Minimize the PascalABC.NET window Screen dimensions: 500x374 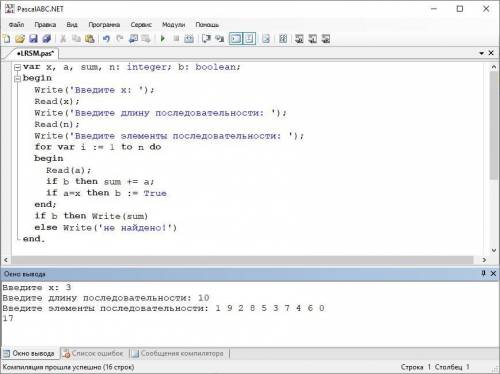click(434, 9)
